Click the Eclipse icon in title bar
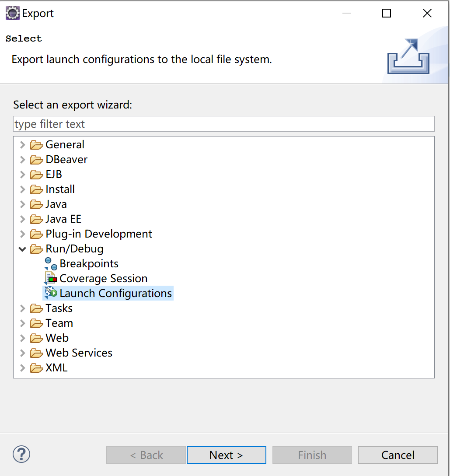 (x=12, y=14)
